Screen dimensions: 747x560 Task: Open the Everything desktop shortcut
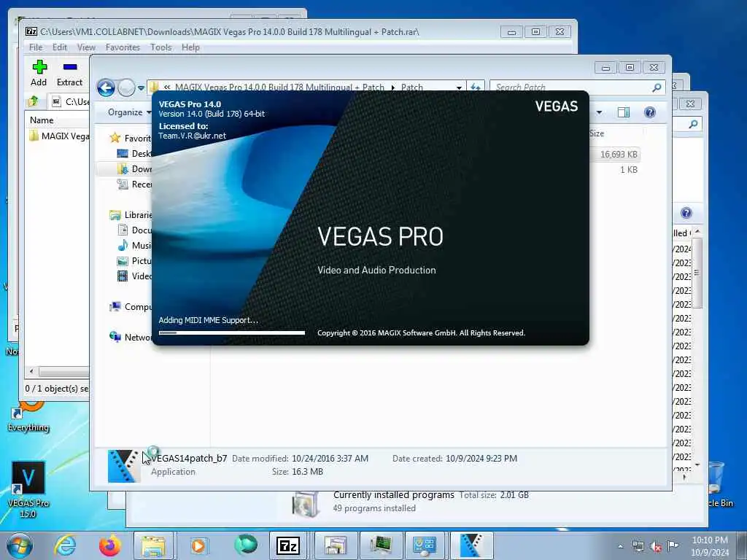pos(28,416)
